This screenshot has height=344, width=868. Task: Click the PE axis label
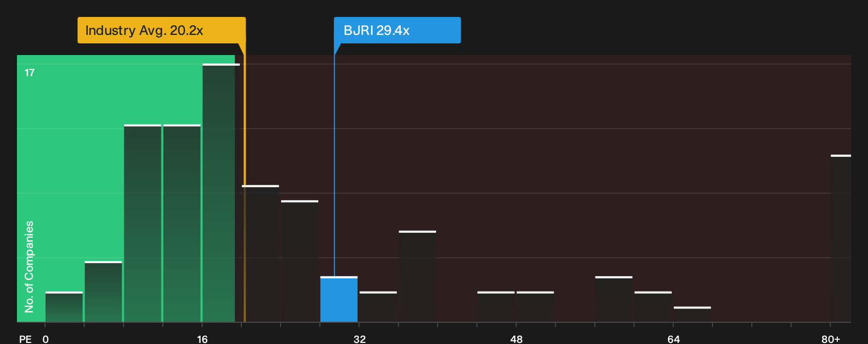click(25, 339)
